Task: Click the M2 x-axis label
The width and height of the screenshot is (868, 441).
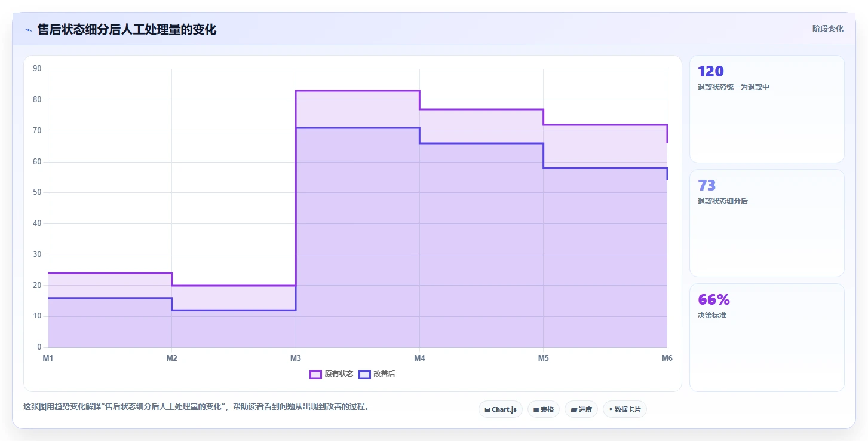Action: (x=172, y=358)
